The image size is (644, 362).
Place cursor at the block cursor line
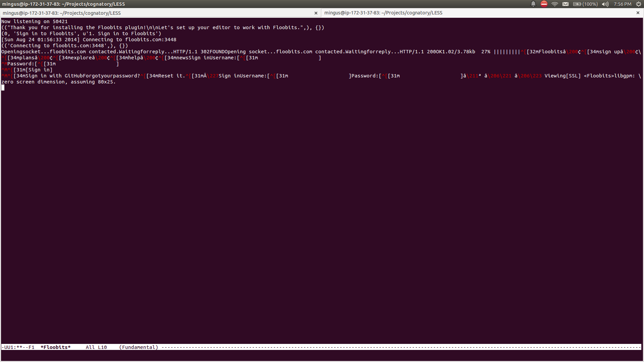click(3, 88)
